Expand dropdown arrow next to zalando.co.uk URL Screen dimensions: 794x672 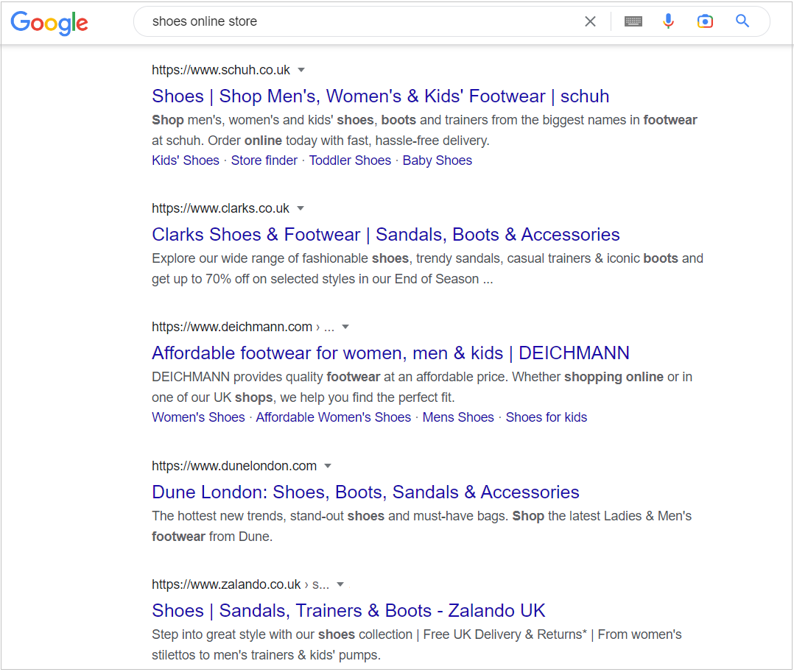tap(340, 584)
